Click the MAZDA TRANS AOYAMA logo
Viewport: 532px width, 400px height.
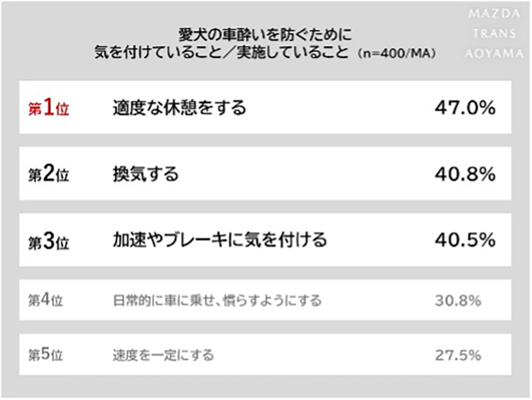(x=490, y=33)
